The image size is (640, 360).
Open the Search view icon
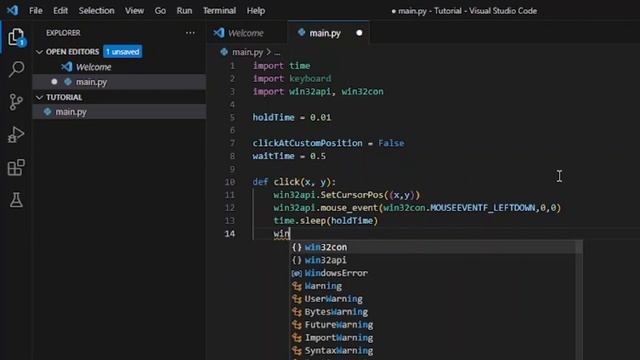[16, 69]
